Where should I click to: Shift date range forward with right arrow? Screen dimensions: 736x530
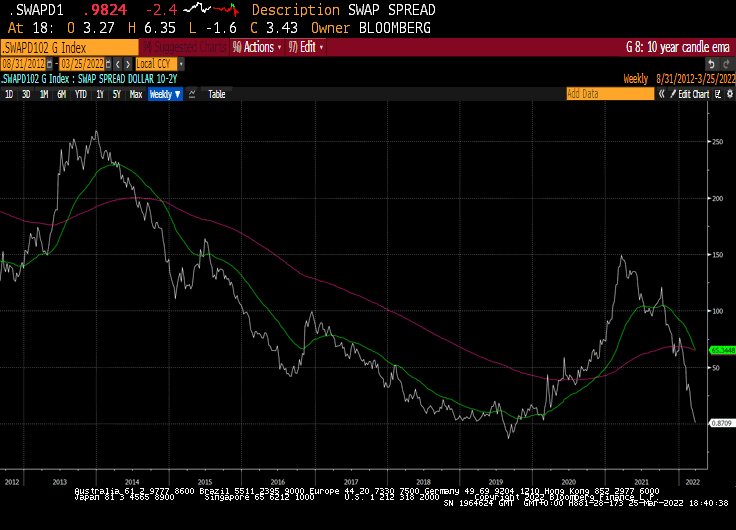(x=128, y=64)
